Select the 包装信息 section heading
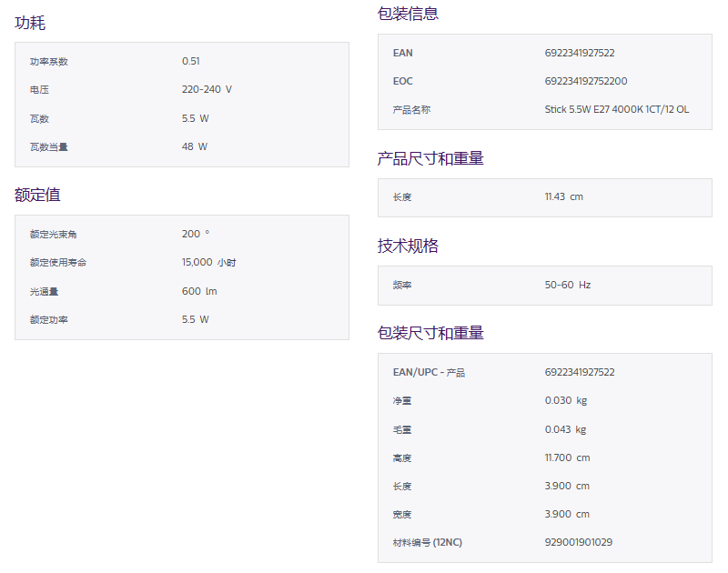The height and width of the screenshot is (573, 728). (x=408, y=14)
